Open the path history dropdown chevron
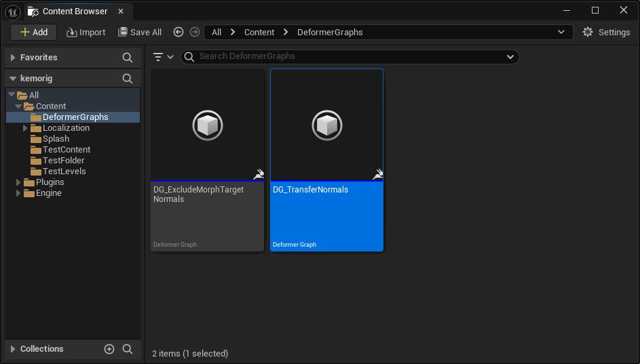 (561, 32)
